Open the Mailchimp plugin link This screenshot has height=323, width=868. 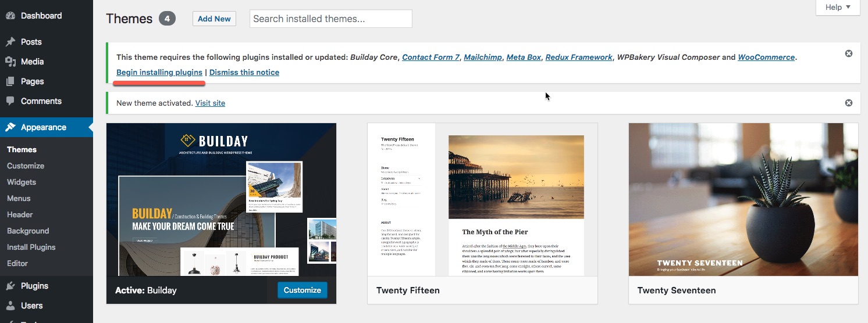tap(482, 57)
